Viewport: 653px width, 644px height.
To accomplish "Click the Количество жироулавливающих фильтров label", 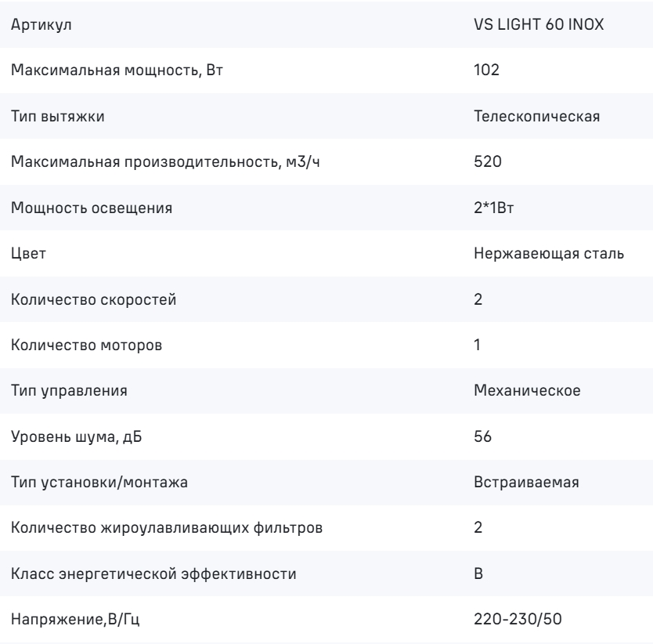I will 167,528.
